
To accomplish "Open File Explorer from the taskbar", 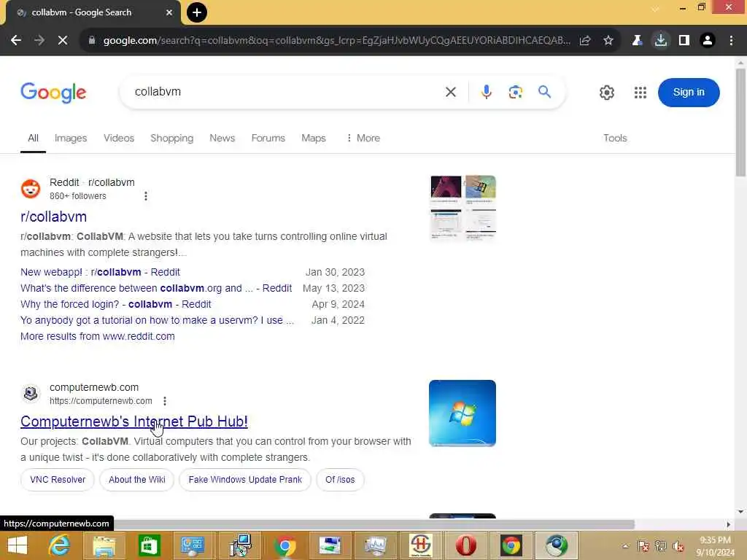I will coord(104,545).
